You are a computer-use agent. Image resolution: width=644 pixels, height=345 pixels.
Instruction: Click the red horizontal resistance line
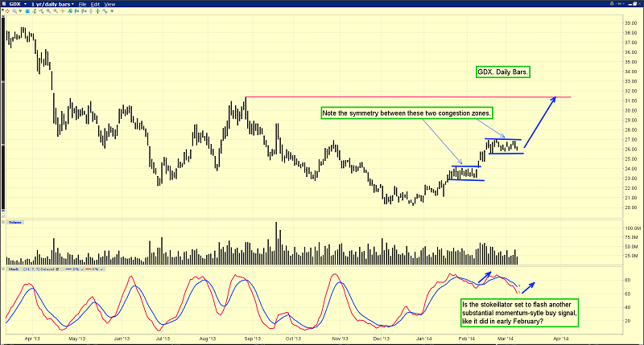pos(402,97)
